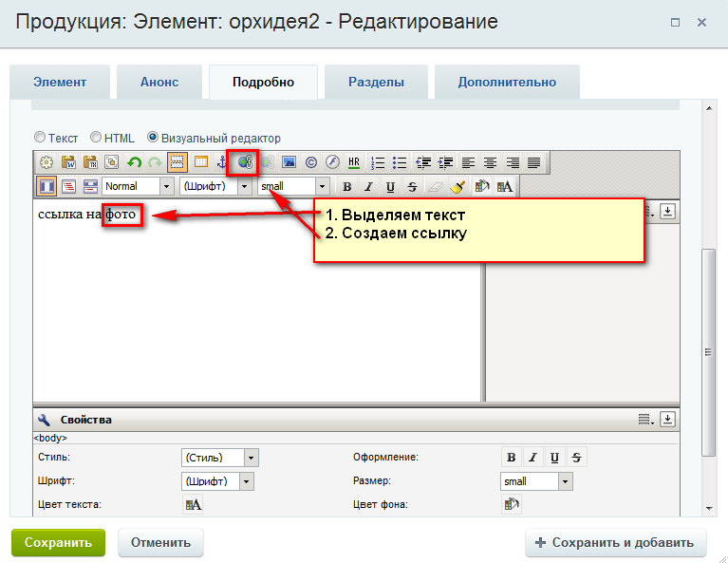Click the Отменить button
728x563 pixels.
coord(160,543)
